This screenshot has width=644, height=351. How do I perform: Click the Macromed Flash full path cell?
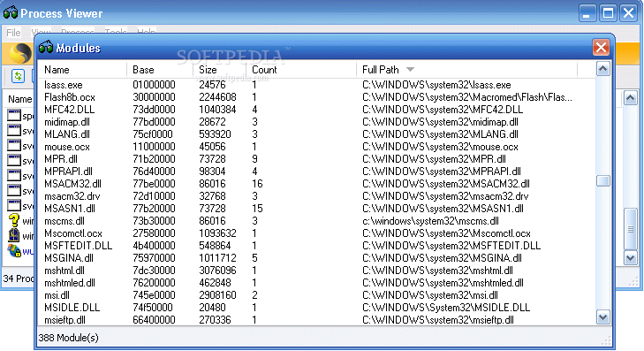pyautogui.click(x=467, y=97)
